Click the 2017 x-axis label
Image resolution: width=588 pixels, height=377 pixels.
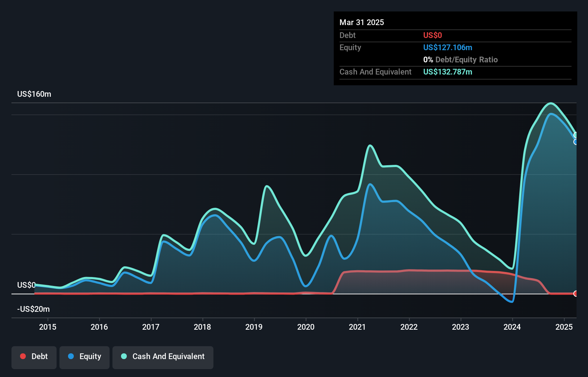click(151, 327)
